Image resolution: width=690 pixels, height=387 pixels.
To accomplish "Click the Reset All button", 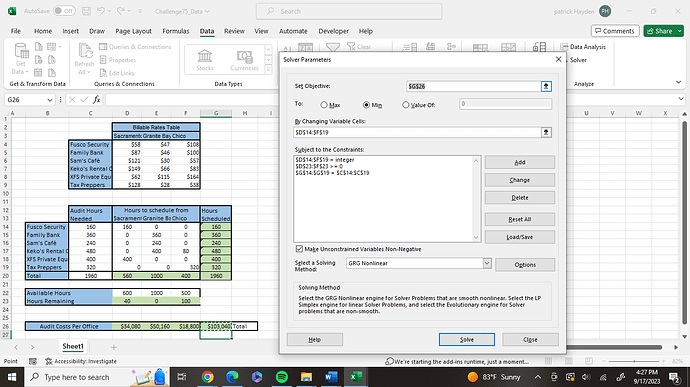I will [520, 219].
